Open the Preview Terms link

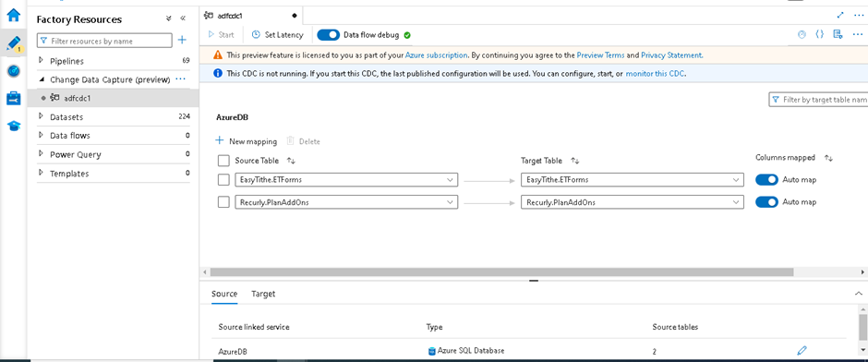point(600,55)
